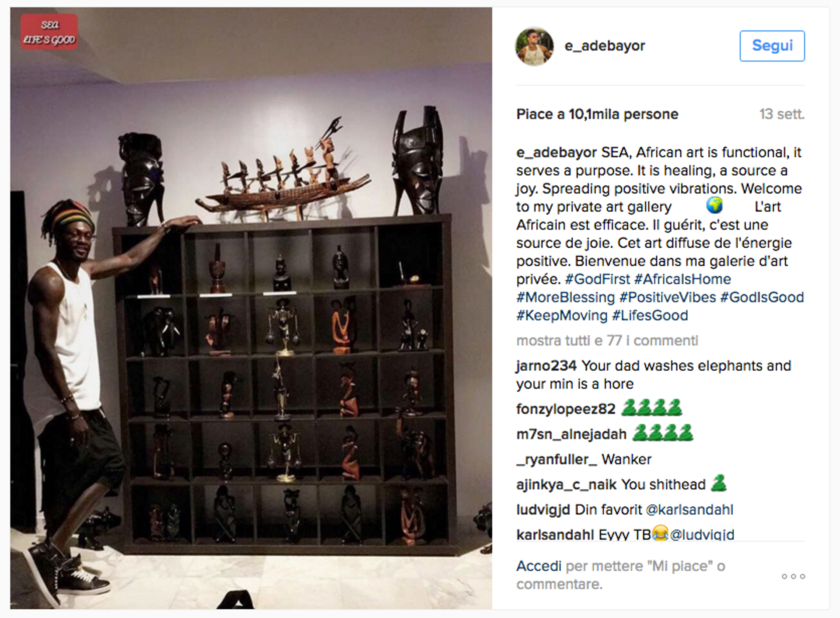Click the 'Piace a 10,1mila persone' likes count

point(597,114)
